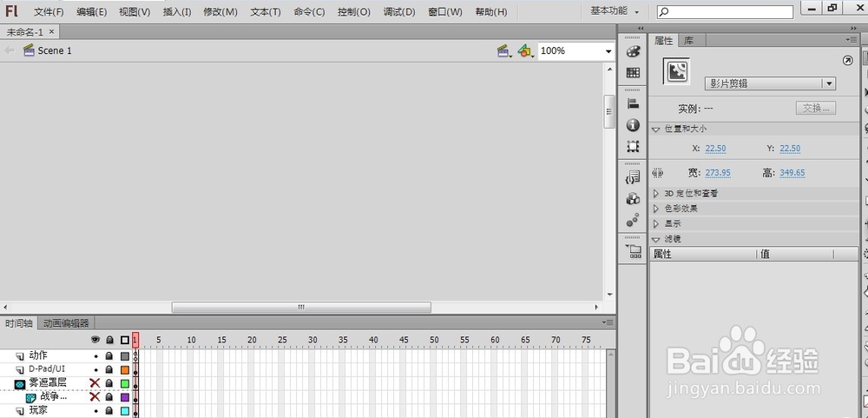This screenshot has height=418, width=868.
Task: Open the Transform panel icon
Action: coord(633,146)
